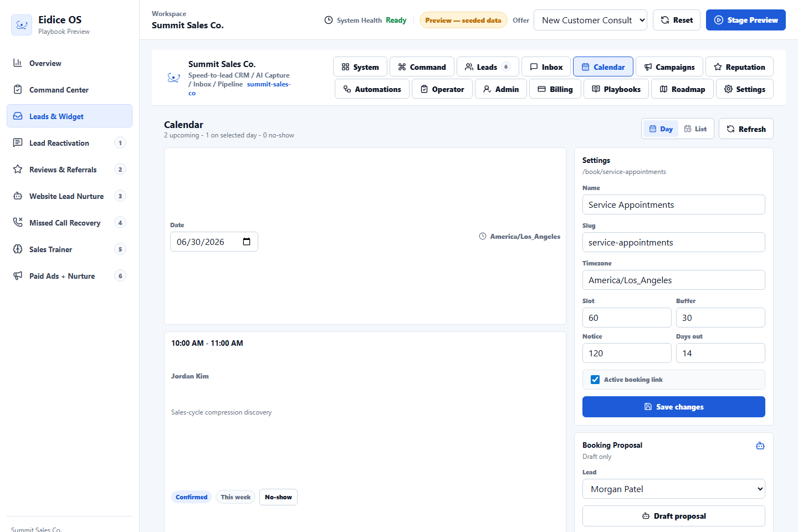The height and width of the screenshot is (532, 798).
Task: Switch calendar to List view
Action: pyautogui.click(x=695, y=129)
